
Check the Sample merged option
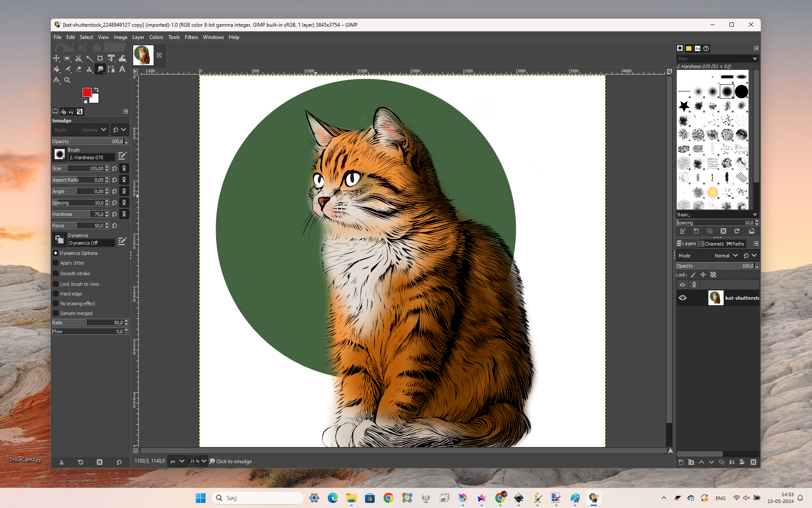tap(56, 313)
